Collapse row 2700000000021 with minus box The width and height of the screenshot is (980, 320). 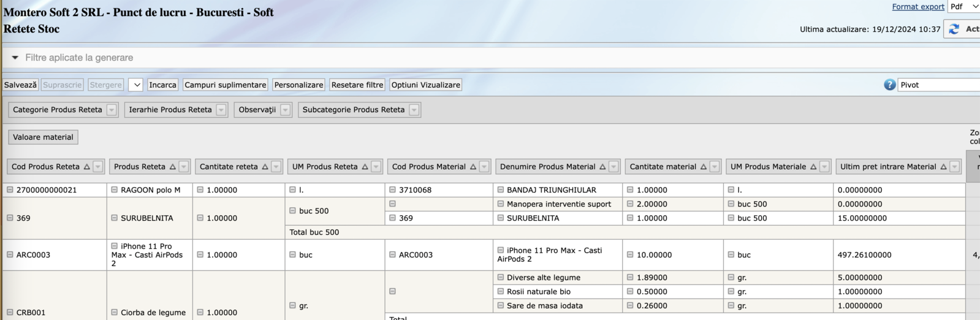[10, 190]
